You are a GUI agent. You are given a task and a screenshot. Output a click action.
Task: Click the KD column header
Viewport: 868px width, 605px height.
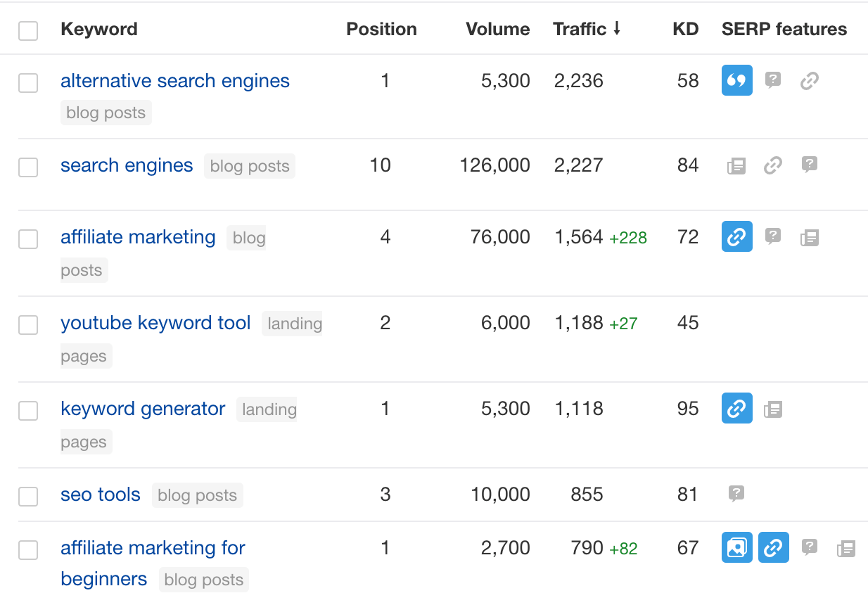tap(685, 29)
